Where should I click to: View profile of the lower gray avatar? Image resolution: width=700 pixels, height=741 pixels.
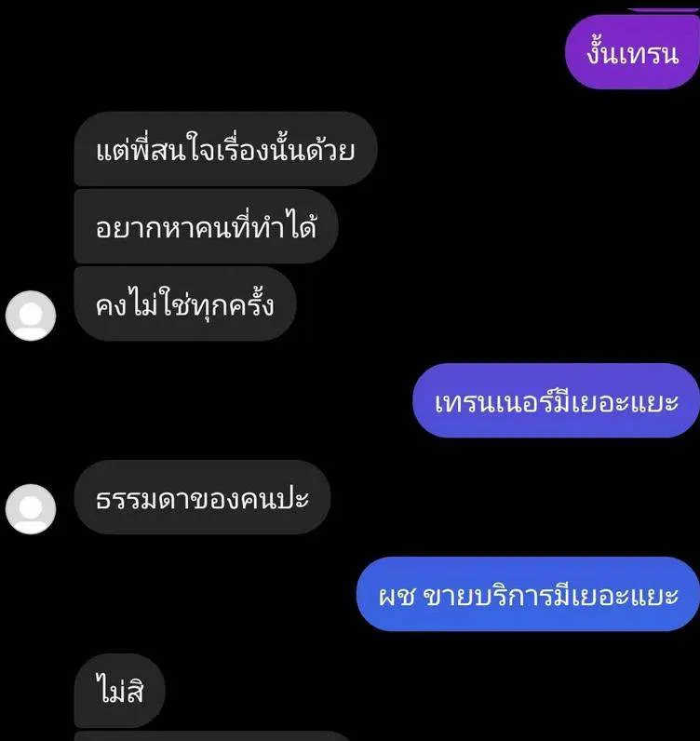(x=31, y=509)
